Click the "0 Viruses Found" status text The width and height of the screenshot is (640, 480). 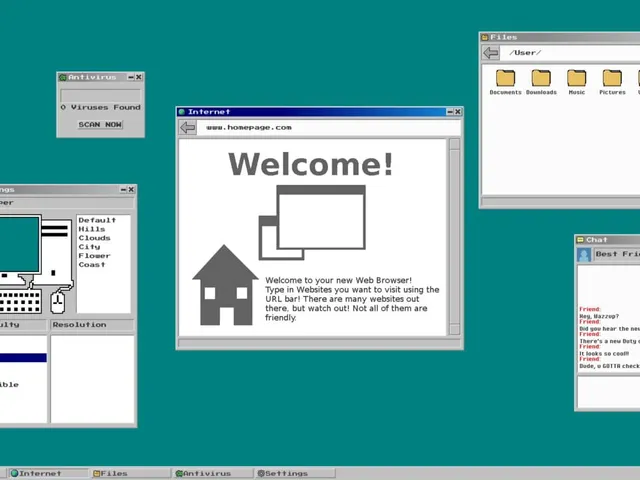[x=100, y=107]
